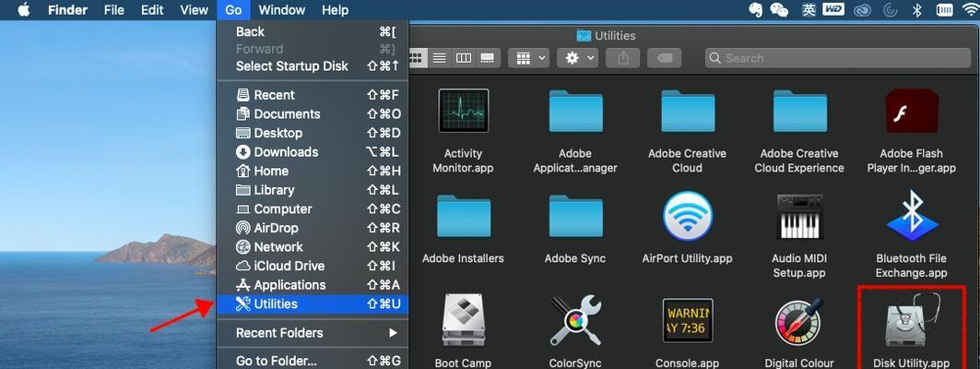Viewport: 980px width, 369px height.
Task: Choose Select Startup Disk in Go menu
Action: coord(313,66)
